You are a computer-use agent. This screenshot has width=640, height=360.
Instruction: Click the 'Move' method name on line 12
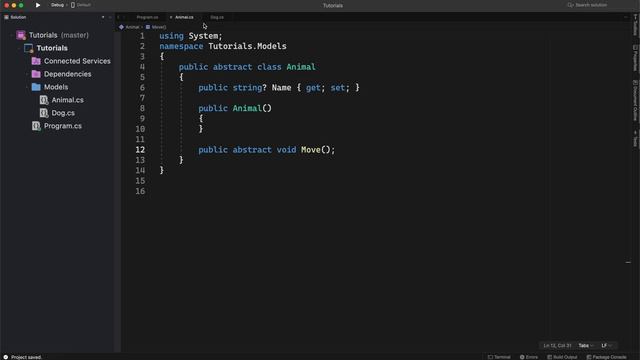coord(311,150)
